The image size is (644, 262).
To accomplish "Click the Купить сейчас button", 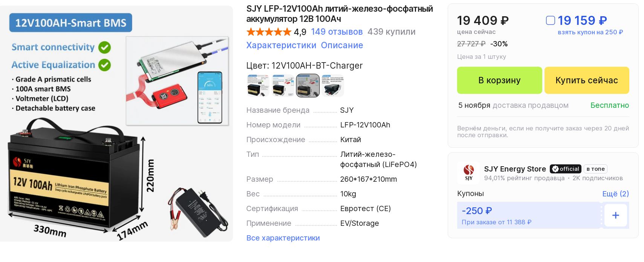I will [x=587, y=80].
